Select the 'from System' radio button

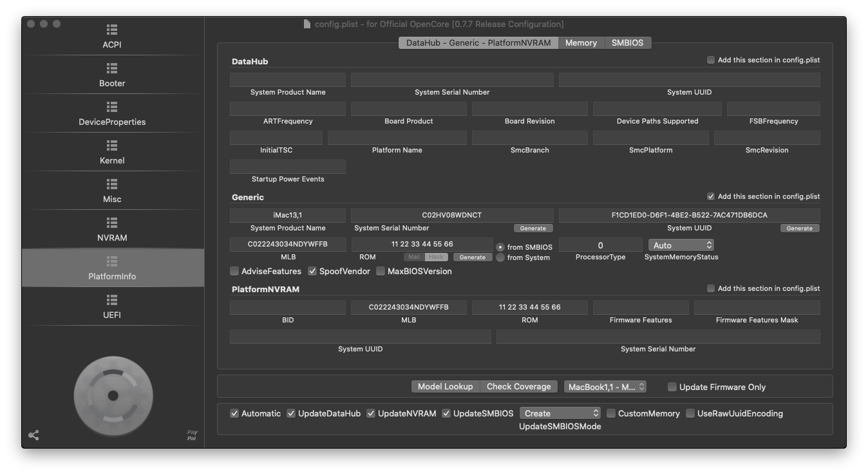pyautogui.click(x=500, y=257)
